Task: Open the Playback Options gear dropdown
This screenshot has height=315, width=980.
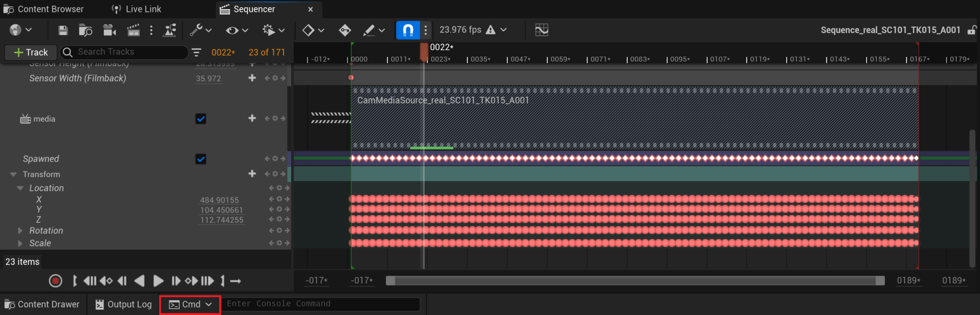Action: point(273,30)
